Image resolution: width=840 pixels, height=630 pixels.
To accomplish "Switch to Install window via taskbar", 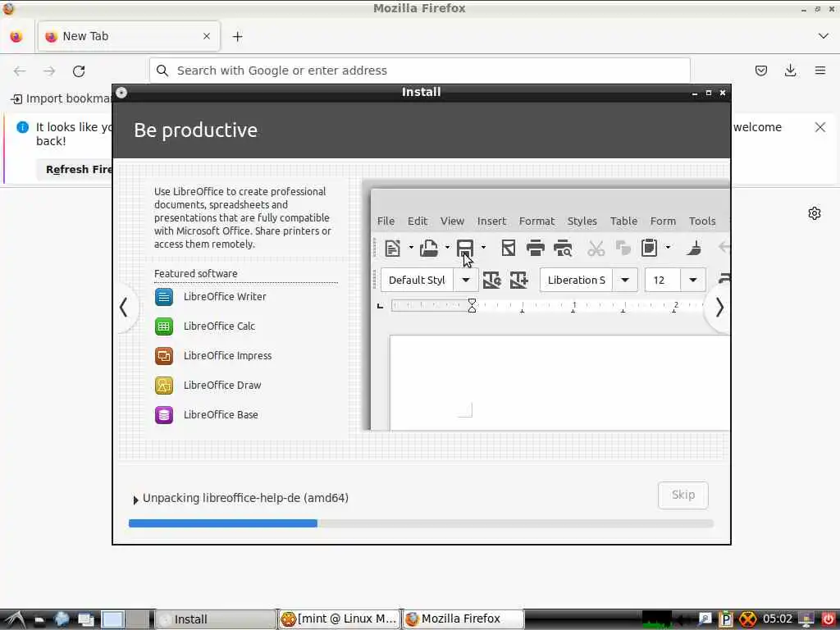I will point(216,619).
